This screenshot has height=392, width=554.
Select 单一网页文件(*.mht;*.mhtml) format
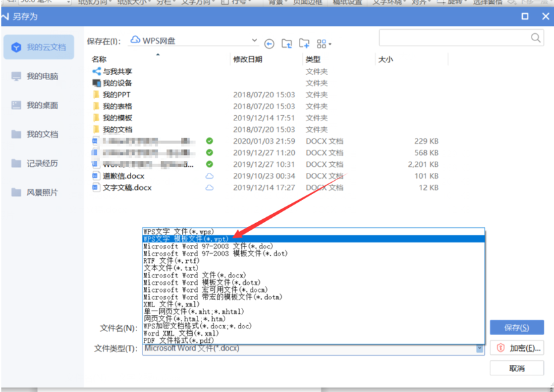coord(313,311)
